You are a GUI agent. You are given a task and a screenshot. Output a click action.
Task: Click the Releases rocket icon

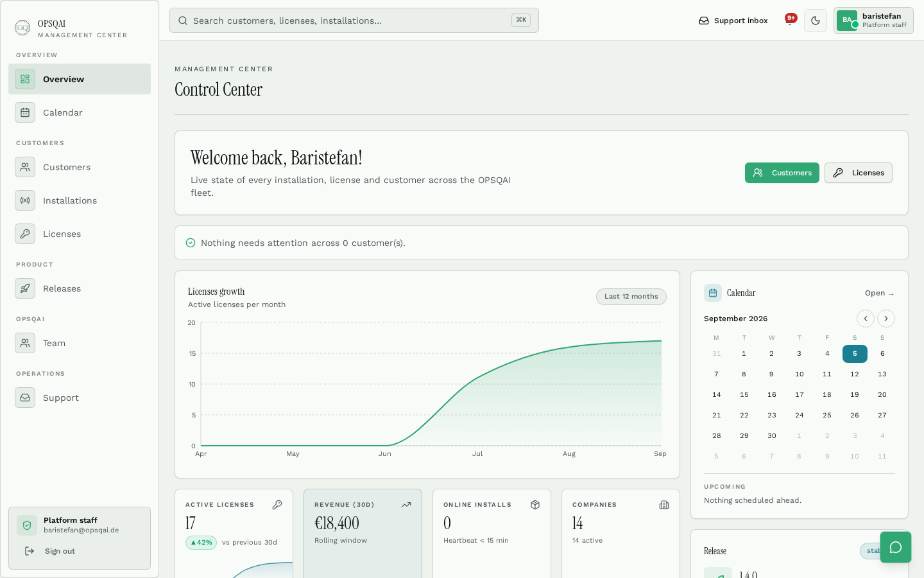point(25,288)
